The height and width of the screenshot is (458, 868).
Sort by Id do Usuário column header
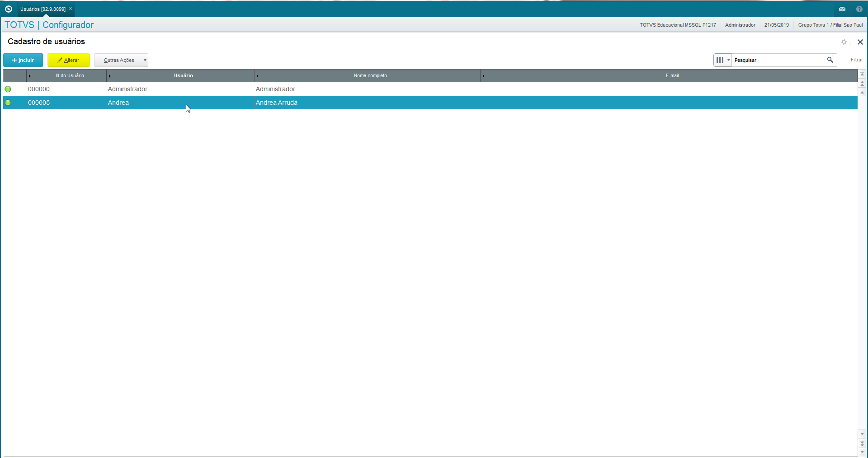[70, 75]
